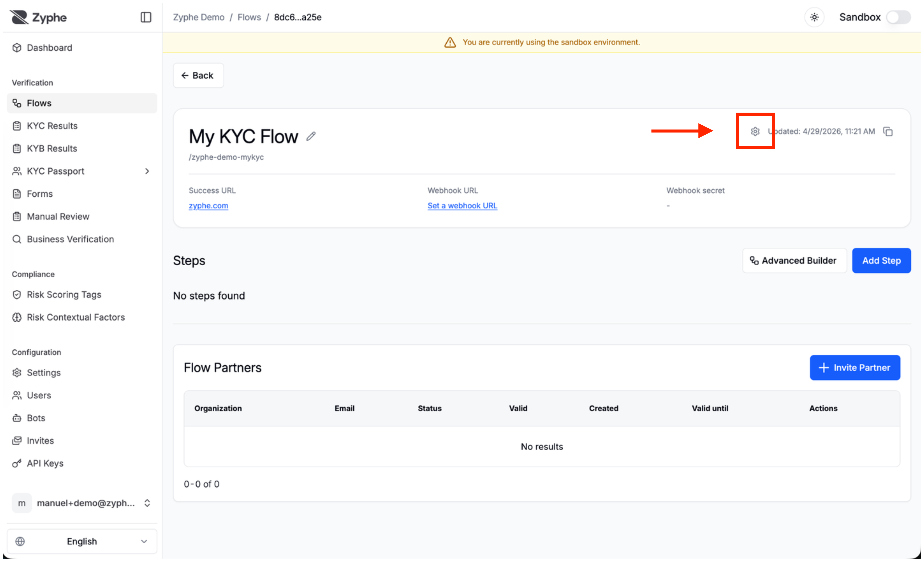Open the zyphe.com success URL link
The height and width of the screenshot is (562, 924).
pos(208,206)
